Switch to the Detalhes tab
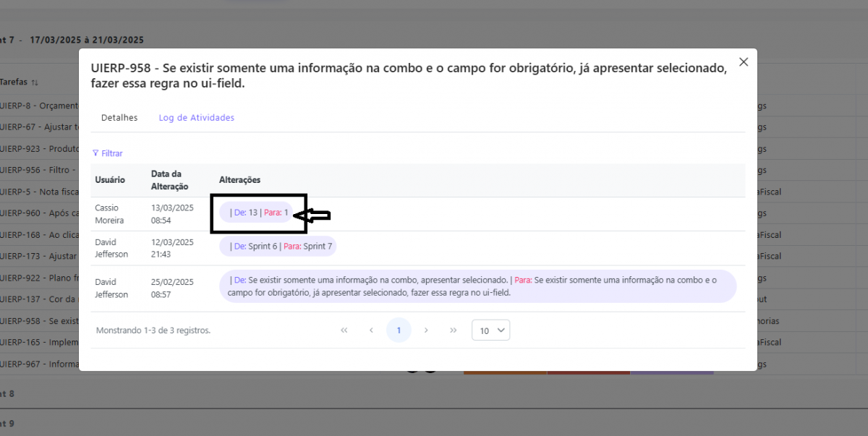Image resolution: width=868 pixels, height=436 pixels. (x=119, y=118)
